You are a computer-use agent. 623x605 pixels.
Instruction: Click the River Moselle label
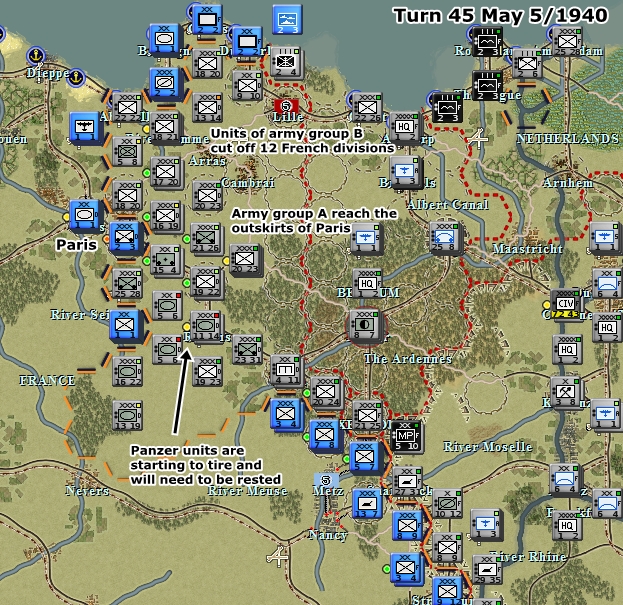pyautogui.click(x=488, y=447)
